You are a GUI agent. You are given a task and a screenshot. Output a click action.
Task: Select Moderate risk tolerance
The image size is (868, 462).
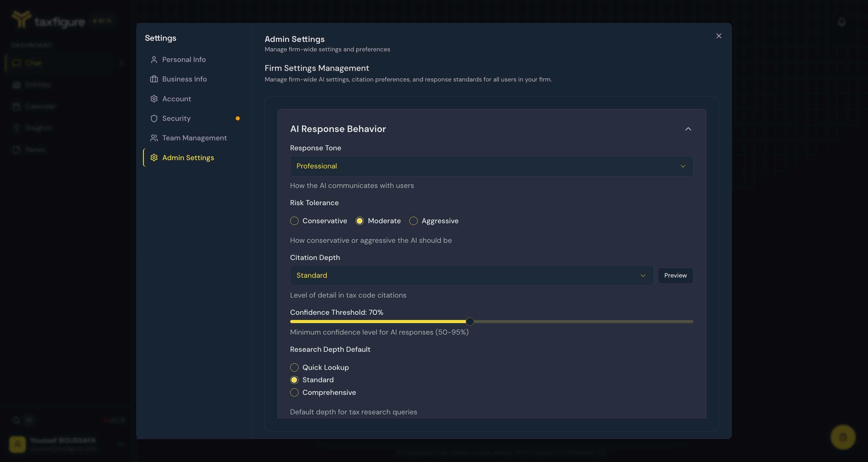pos(360,221)
